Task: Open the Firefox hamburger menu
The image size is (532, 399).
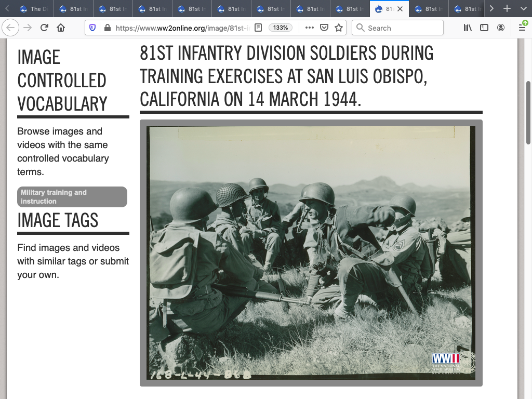Action: [x=522, y=28]
